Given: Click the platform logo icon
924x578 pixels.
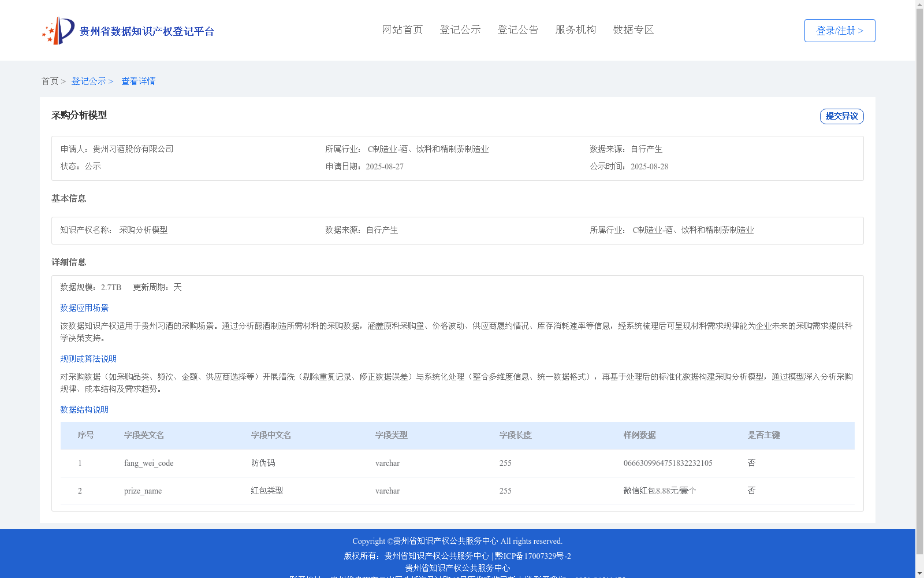Looking at the screenshot, I should click(x=58, y=31).
